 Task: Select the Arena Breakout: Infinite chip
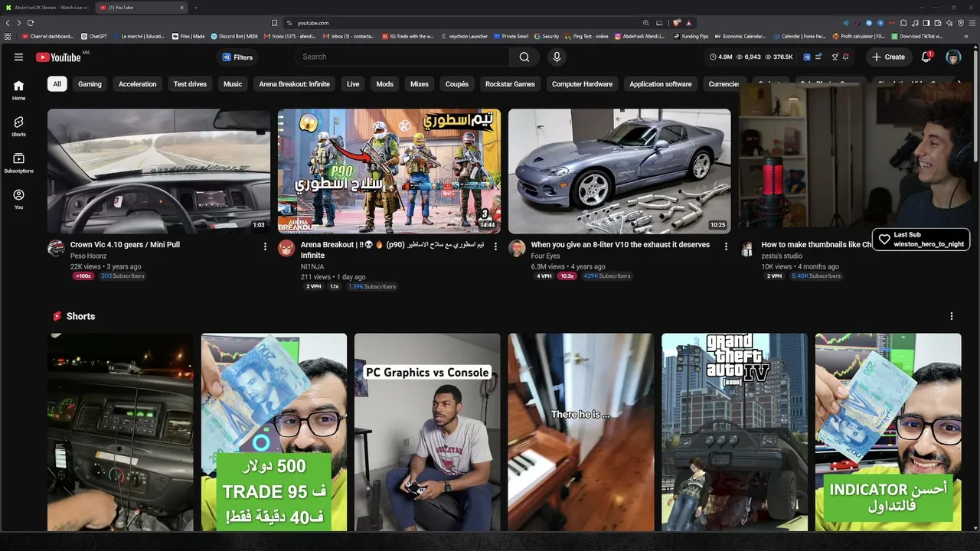[295, 84]
